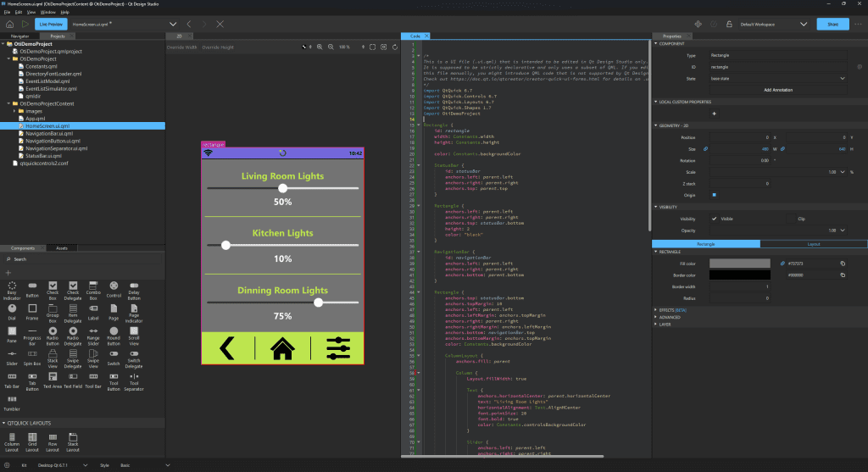This screenshot has width=868, height=472.
Task: Pick the Dial component
Action: click(x=12, y=312)
